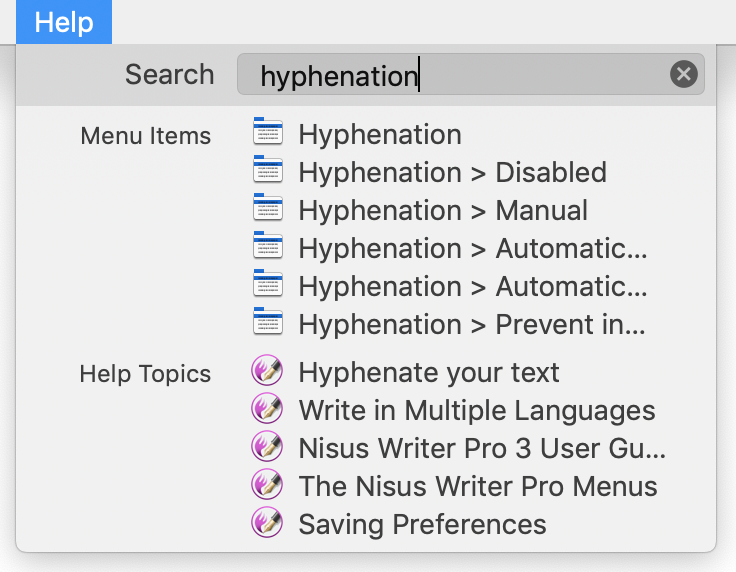Open the Help menu
The image size is (736, 572).
pos(64,22)
